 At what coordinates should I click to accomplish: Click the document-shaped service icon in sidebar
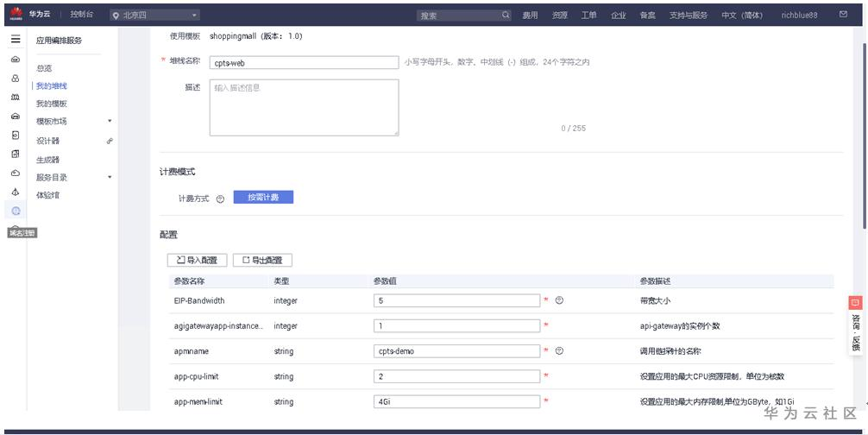point(16,135)
